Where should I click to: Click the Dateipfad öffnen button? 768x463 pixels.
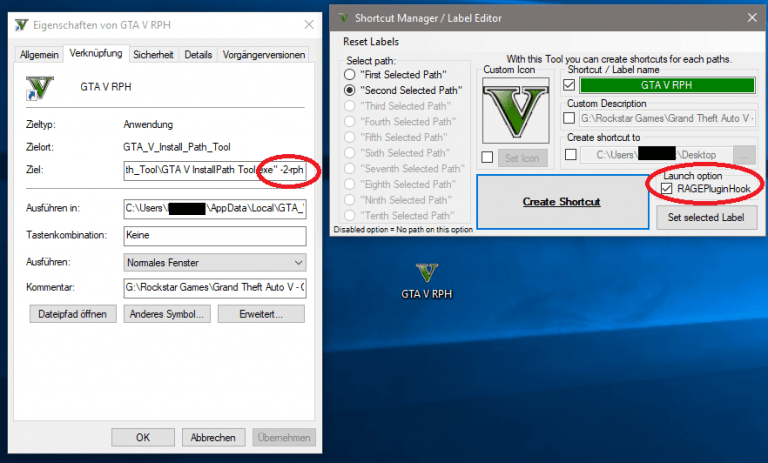pyautogui.click(x=71, y=314)
